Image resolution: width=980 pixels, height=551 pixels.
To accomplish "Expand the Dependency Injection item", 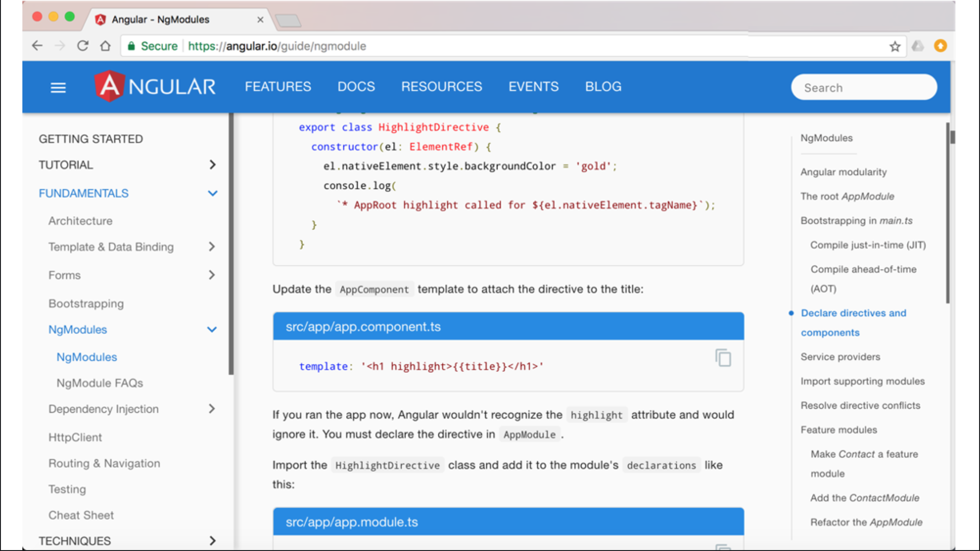I will pyautogui.click(x=212, y=409).
